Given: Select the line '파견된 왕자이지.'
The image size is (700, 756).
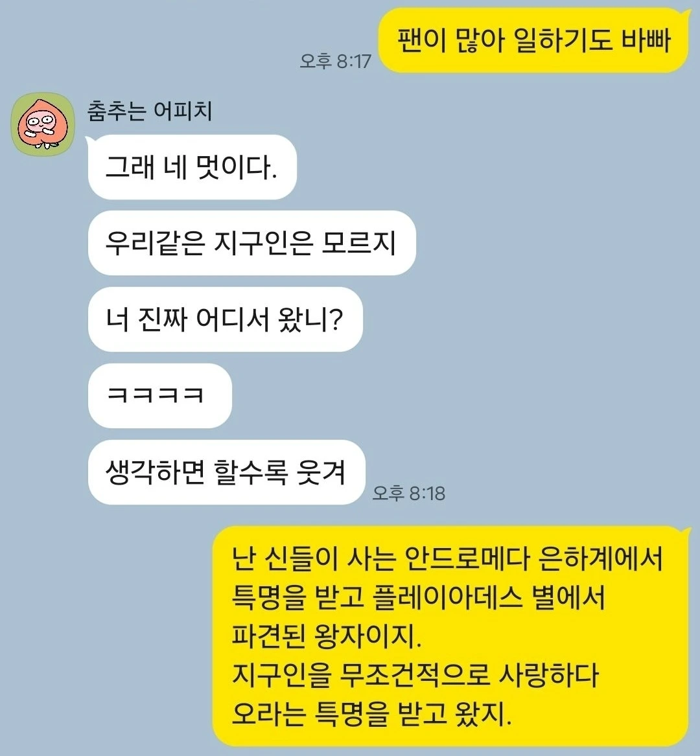Looking at the screenshot, I should (327, 636).
